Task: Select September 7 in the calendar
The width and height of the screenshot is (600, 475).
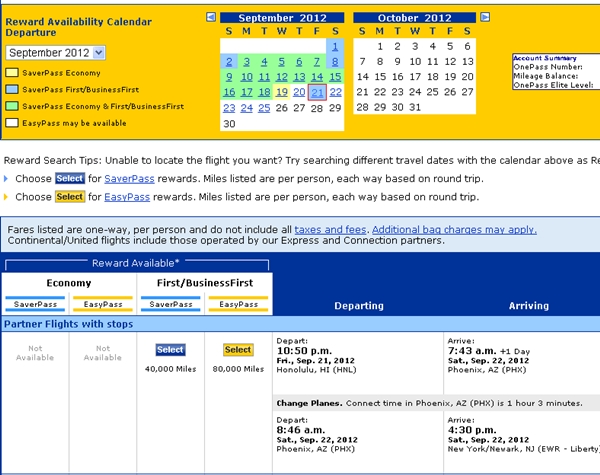Action: 317,62
